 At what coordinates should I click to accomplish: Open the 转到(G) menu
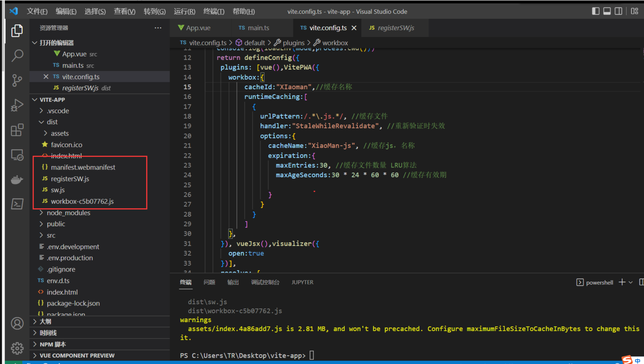155,11
